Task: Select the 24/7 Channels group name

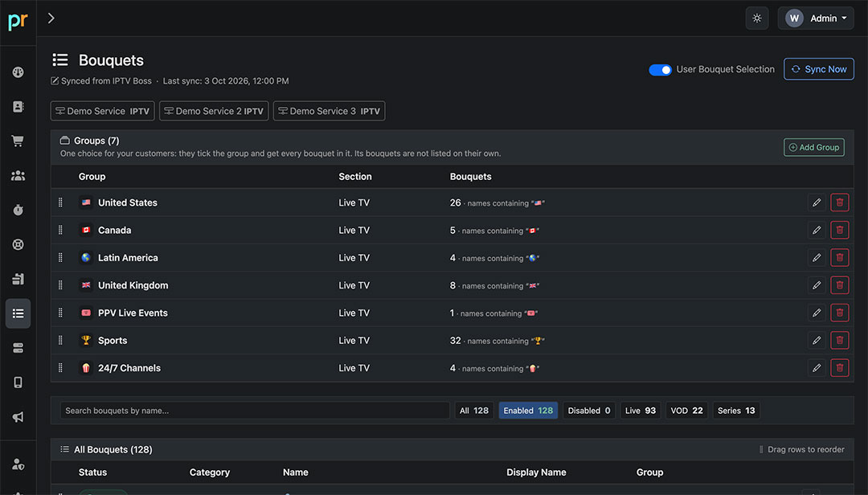Action: pos(129,368)
